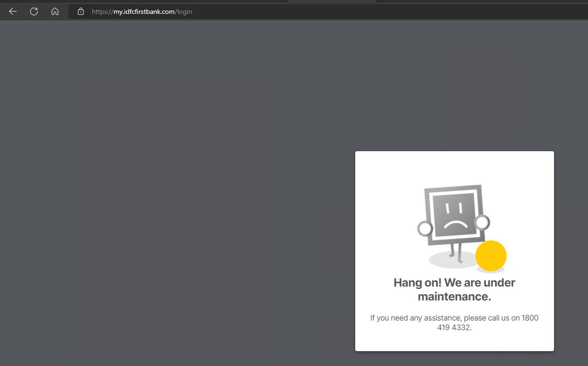Click the sad-face maintenance illustration

click(462, 228)
